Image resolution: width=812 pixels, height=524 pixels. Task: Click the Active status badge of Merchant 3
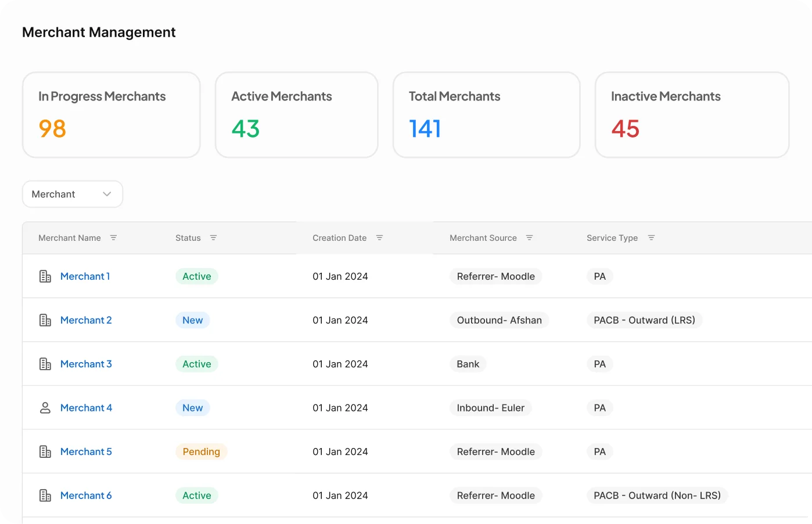coord(197,364)
